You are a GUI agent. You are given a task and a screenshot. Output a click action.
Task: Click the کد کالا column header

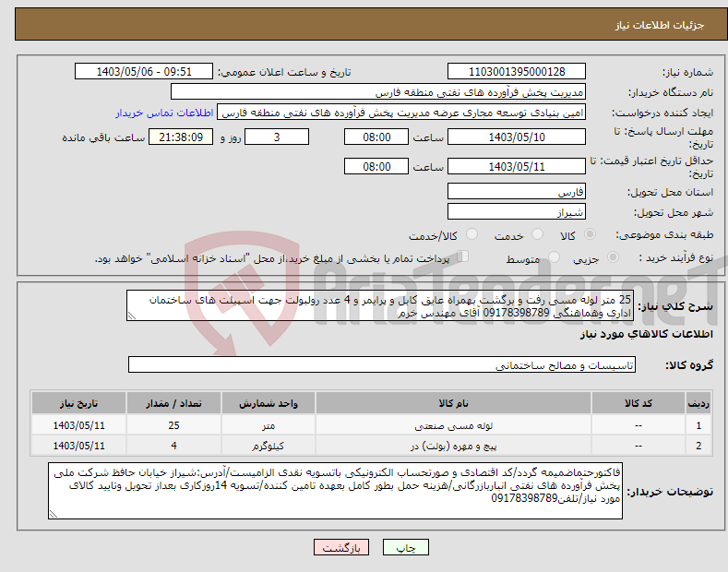coord(638,403)
